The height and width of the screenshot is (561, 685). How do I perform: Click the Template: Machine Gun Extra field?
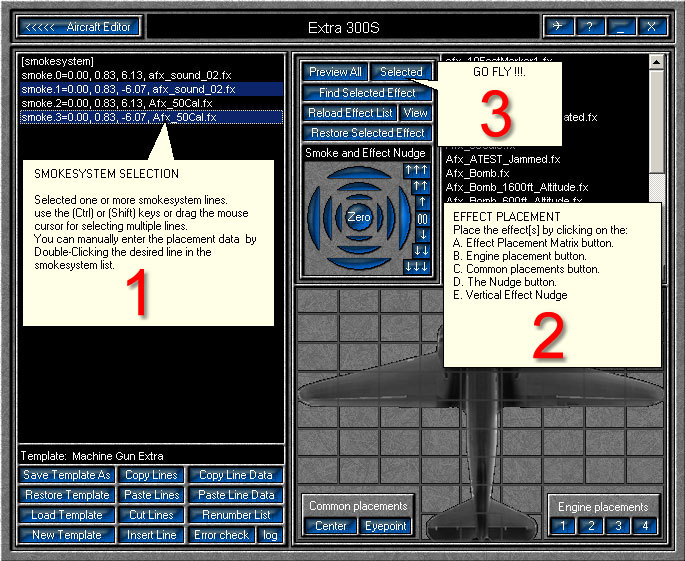(x=151, y=456)
